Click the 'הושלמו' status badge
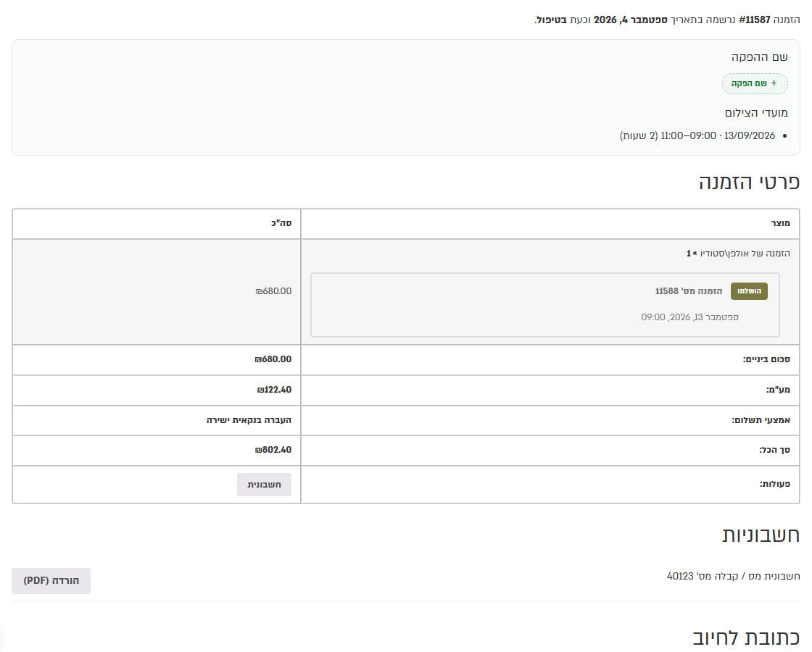Image resolution: width=812 pixels, height=652 pixels. tap(749, 291)
